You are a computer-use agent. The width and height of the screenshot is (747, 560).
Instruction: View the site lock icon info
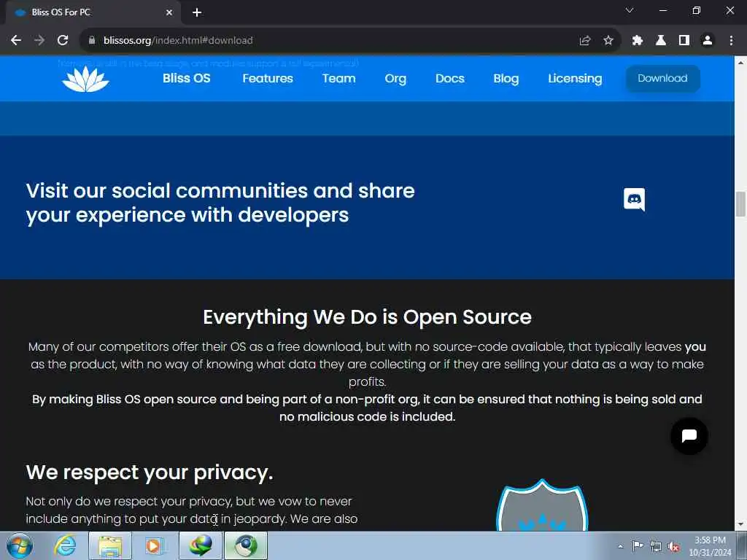click(x=92, y=41)
